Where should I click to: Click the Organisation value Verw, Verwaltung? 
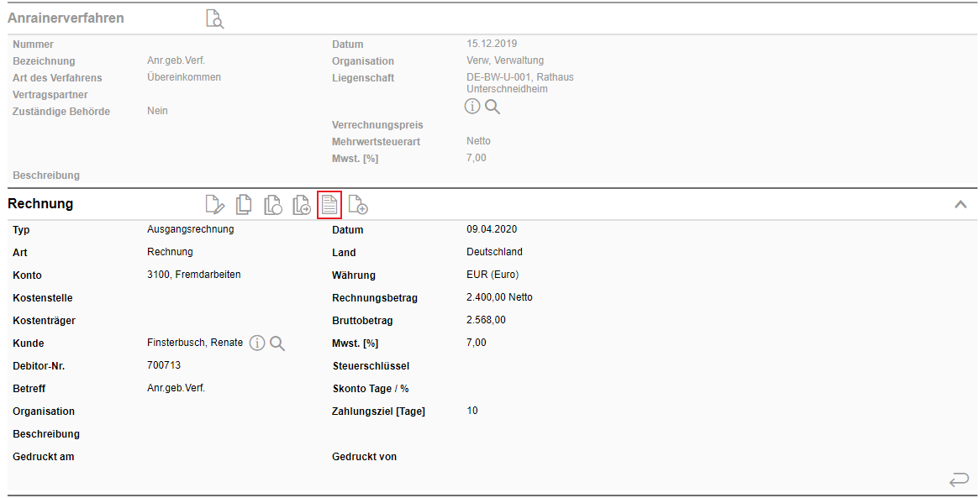(505, 60)
